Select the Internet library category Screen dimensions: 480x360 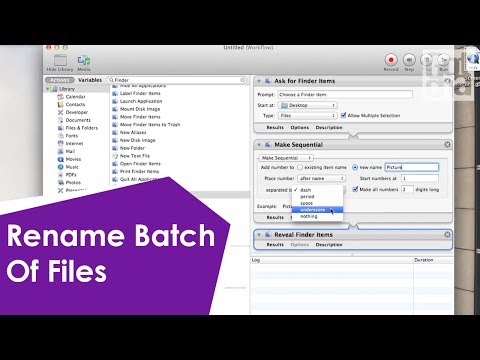point(74,143)
